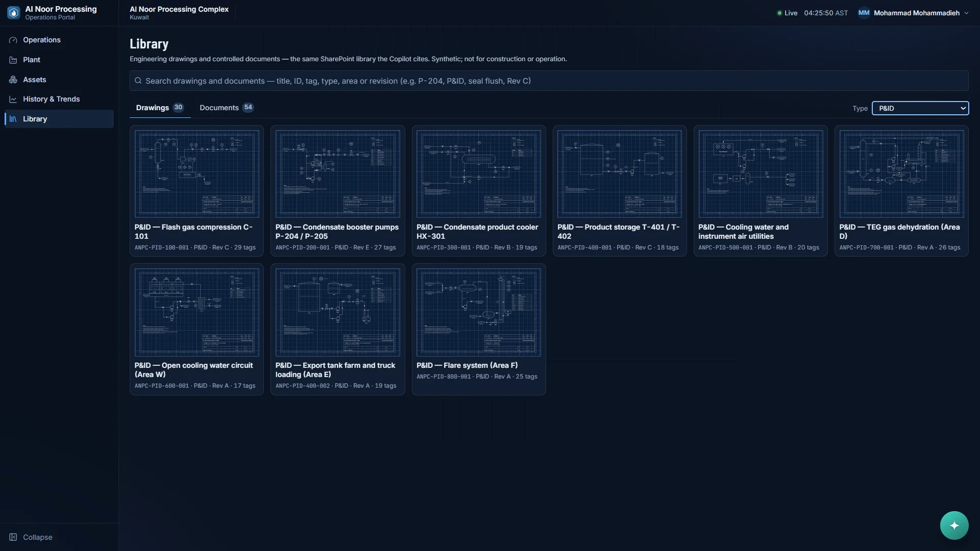Focus the drawings and documents search field
The height and width of the screenshot is (551, 980).
pyautogui.click(x=549, y=81)
